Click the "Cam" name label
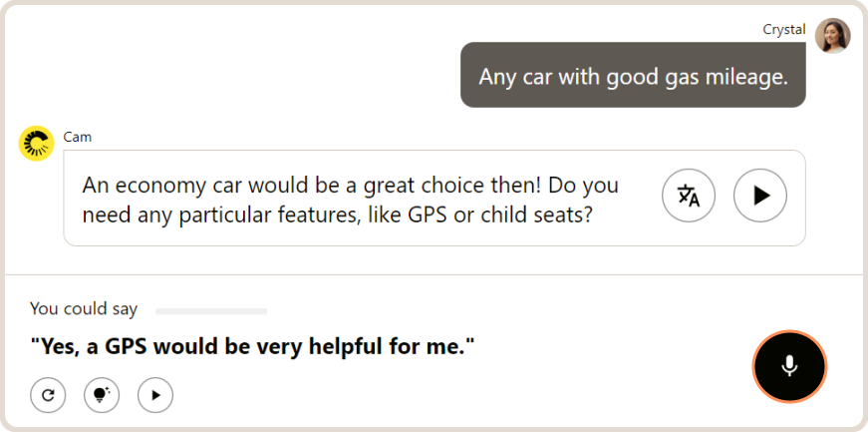This screenshot has width=868, height=432. [x=77, y=137]
